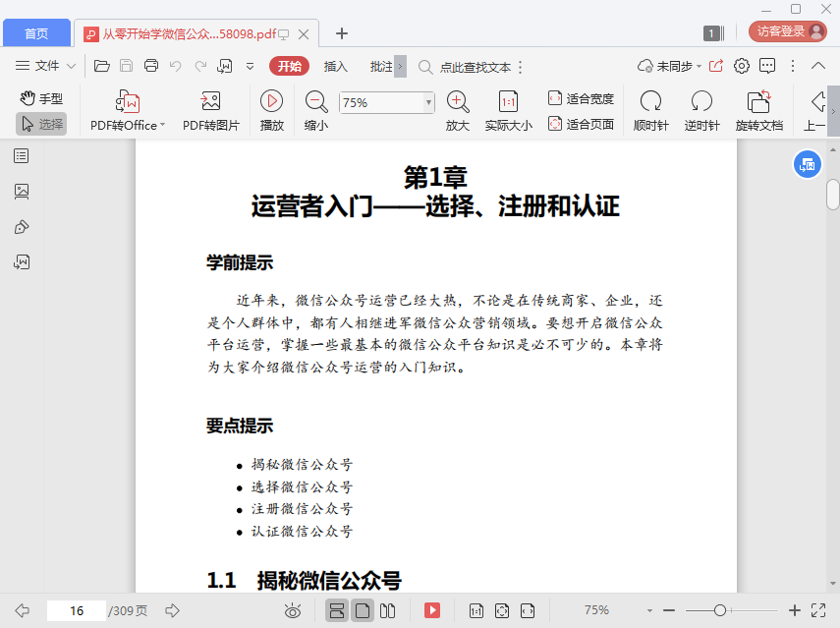Screen dimensions: 840x628
Task: Switch to two-page view in status bar
Action: point(388,610)
